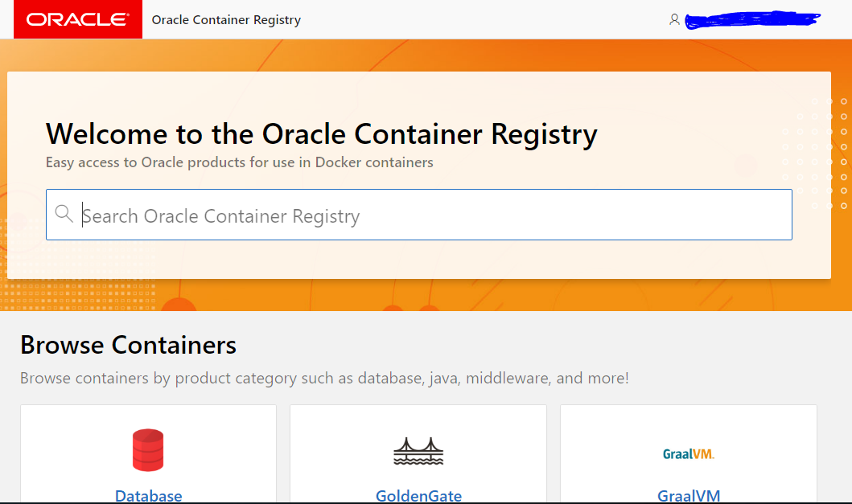Open the Database category link
Screen dimensions: 852x504
(149, 495)
